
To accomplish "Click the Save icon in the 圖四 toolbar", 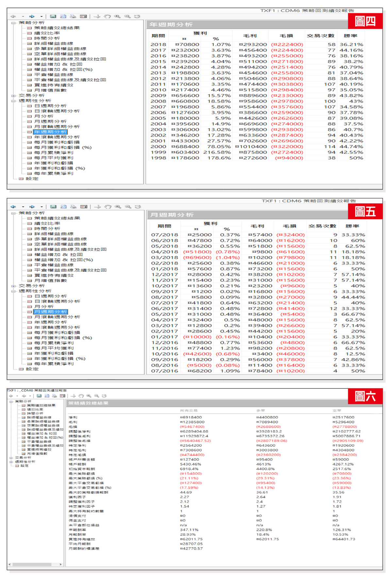I will (x=53, y=16).
